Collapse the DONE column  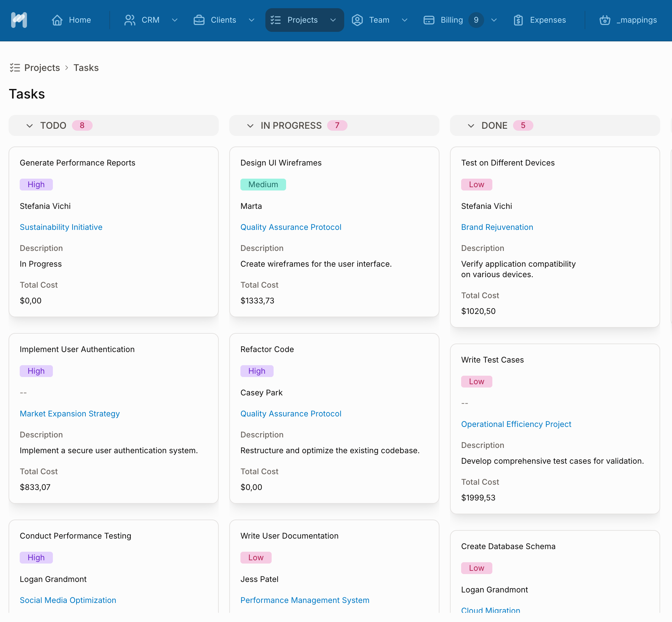click(471, 125)
